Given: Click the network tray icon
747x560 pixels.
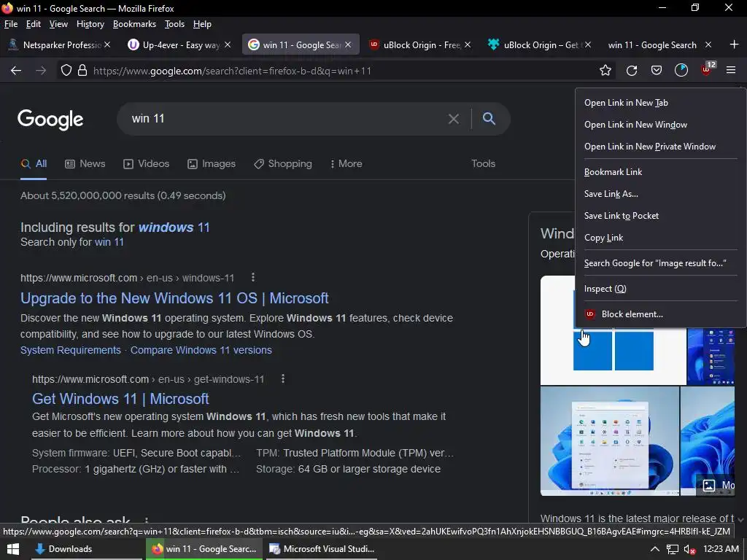Looking at the screenshot, I should (672, 549).
